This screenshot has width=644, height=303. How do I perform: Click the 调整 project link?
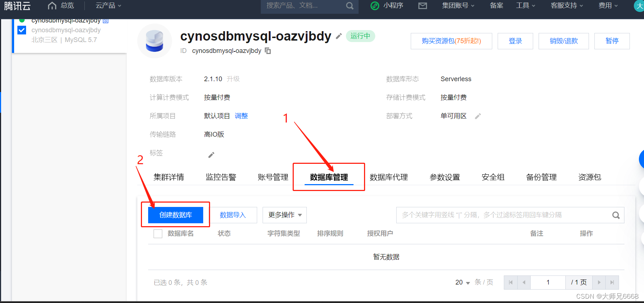tap(241, 116)
